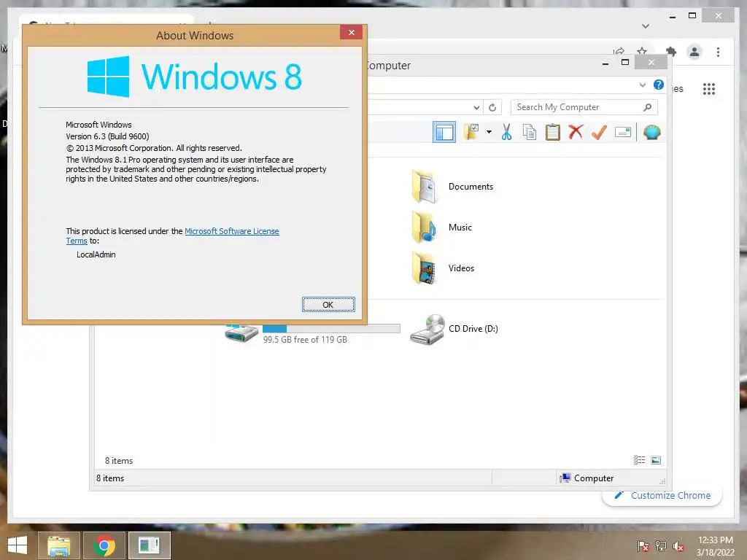
Task: Bookmark this page with the star icon
Action: 642,51
